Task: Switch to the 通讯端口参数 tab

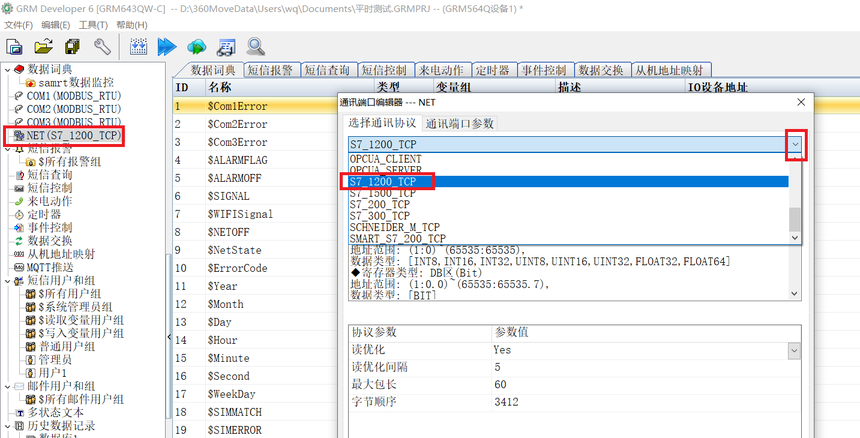Action: (x=460, y=123)
